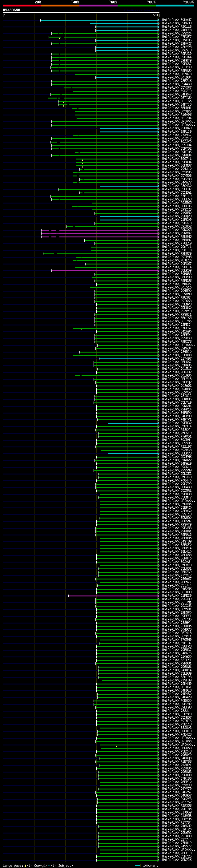The height and width of the screenshot is (868, 197).
Task: Select the UniRef100_Q9SXX4 label
Action: click(x=177, y=33)
